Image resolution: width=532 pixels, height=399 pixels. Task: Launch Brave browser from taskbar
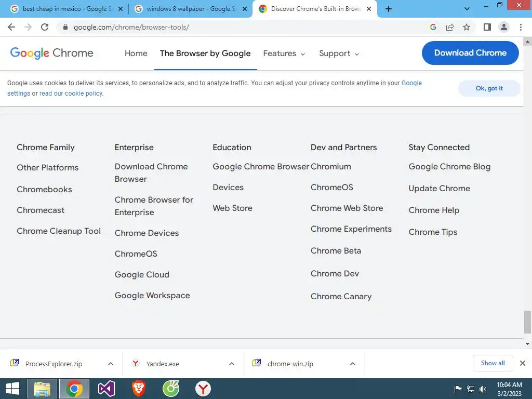[x=138, y=389]
